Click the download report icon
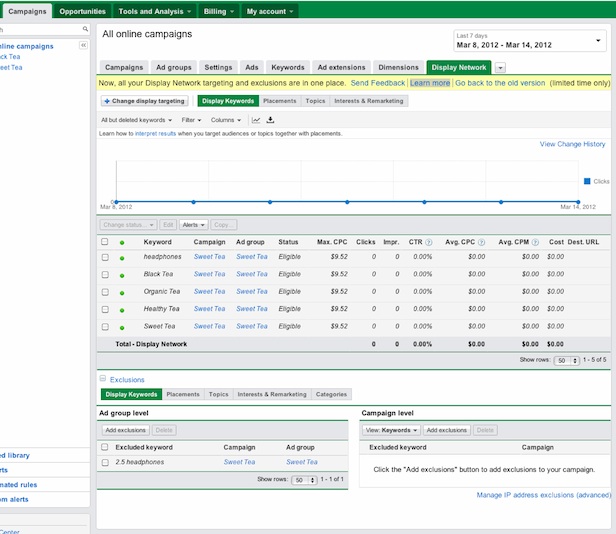The height and width of the screenshot is (534, 616). pos(270,120)
